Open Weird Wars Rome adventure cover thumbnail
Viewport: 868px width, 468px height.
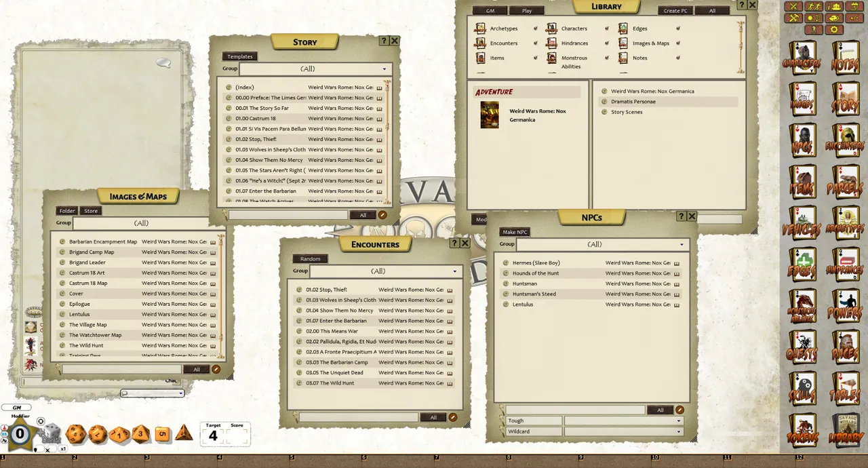click(490, 115)
